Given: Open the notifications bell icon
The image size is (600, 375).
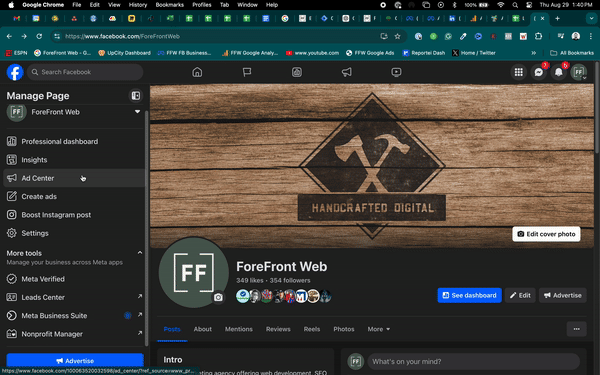Looking at the screenshot, I should [559, 72].
